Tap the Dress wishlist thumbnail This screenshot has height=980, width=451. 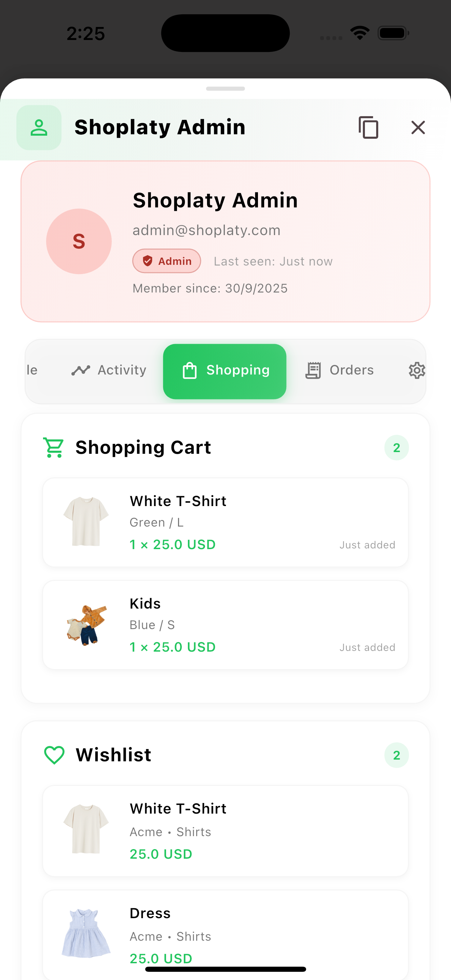(x=86, y=933)
